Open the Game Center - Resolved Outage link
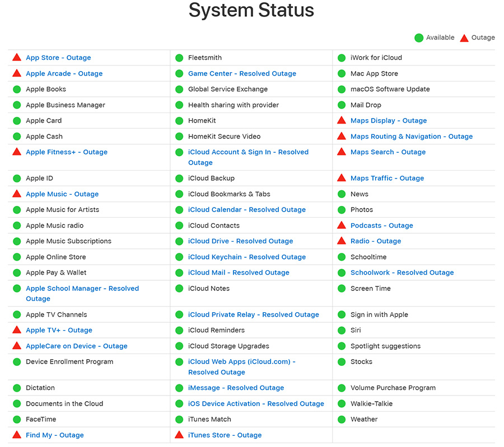Image resolution: width=504 pixels, height=447 pixels. [242, 73]
